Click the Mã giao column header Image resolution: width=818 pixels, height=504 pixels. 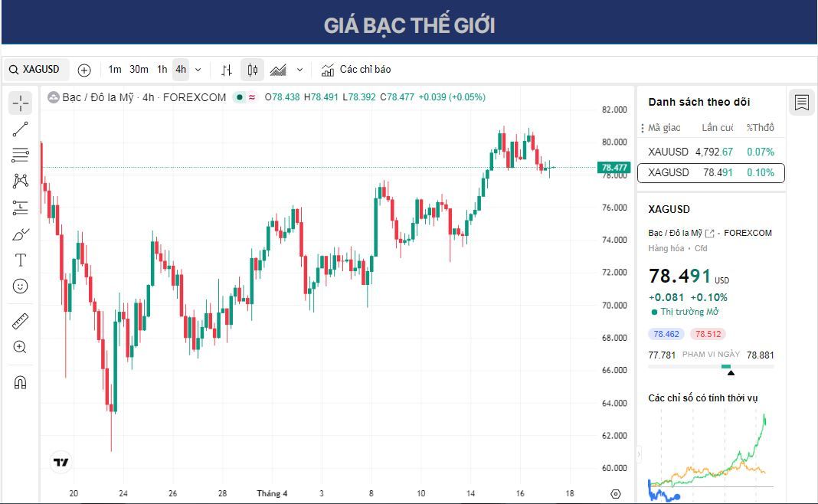[x=664, y=127]
